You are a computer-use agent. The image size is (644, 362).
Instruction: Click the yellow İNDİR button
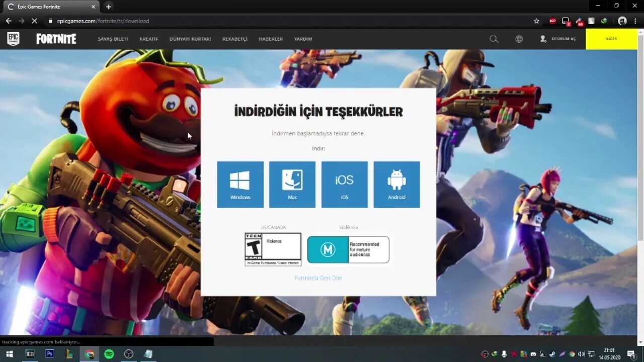[x=611, y=39]
